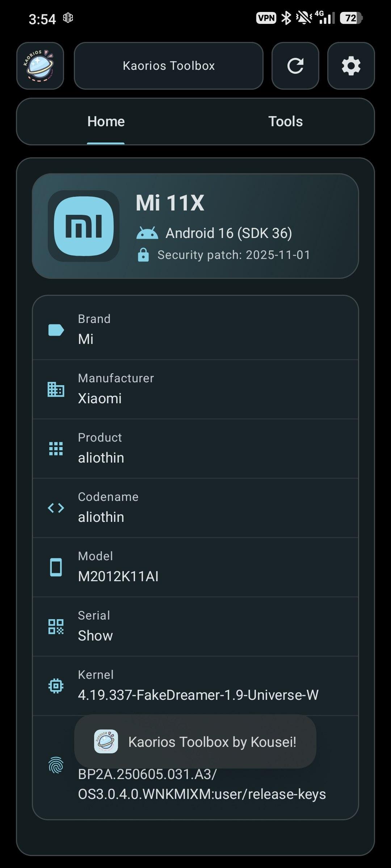Tap the VPN status bar indicator
This screenshot has width=391, height=868.
[x=266, y=18]
